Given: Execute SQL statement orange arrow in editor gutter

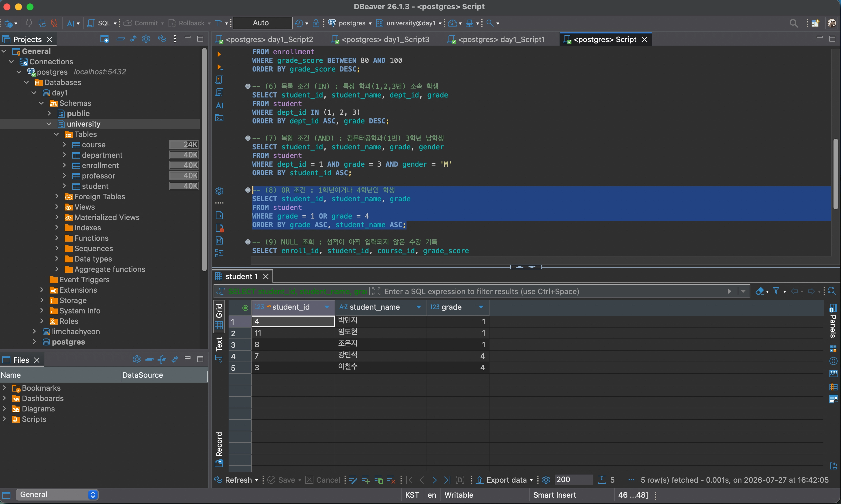Looking at the screenshot, I should 219,54.
